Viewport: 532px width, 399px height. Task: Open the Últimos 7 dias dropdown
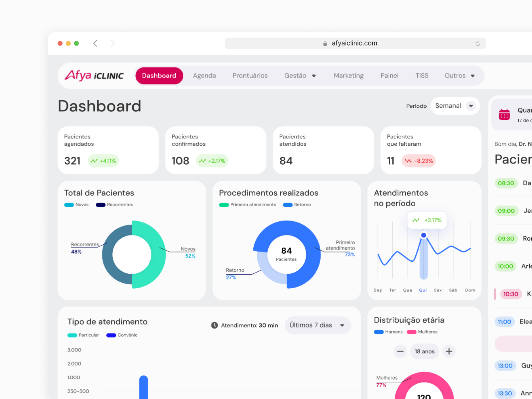[x=317, y=325]
